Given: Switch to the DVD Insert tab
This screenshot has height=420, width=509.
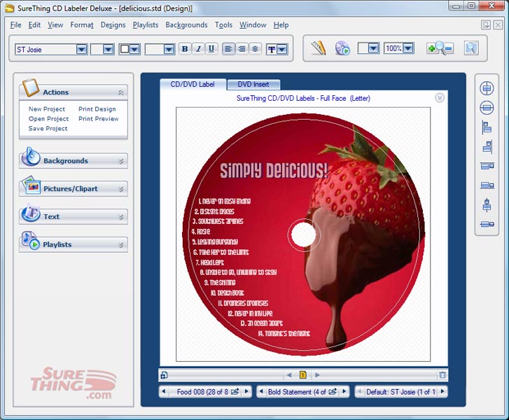Looking at the screenshot, I should 253,84.
